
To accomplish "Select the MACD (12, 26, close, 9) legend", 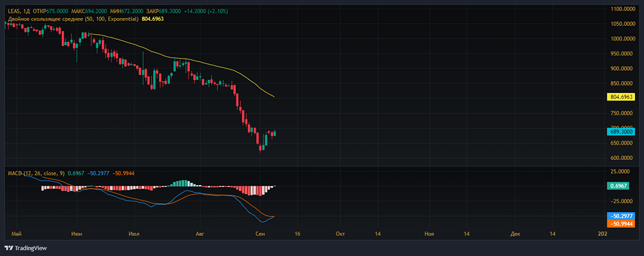I will click(x=36, y=173).
